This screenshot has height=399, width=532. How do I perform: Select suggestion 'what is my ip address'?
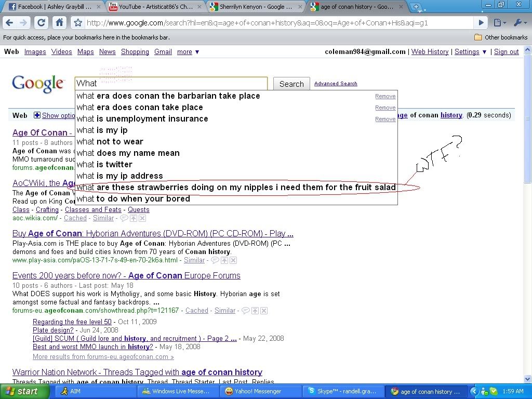tap(236, 176)
